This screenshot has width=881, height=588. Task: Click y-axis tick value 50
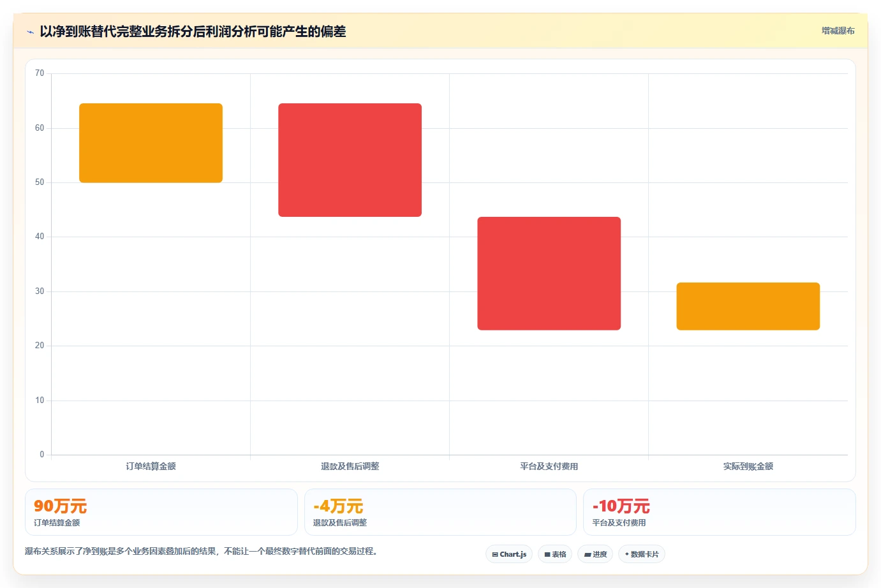pos(40,182)
